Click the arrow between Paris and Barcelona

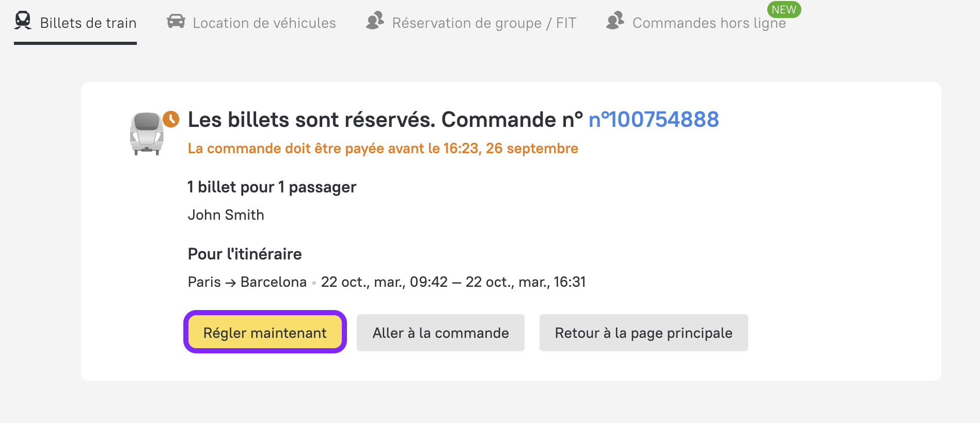coord(231,283)
